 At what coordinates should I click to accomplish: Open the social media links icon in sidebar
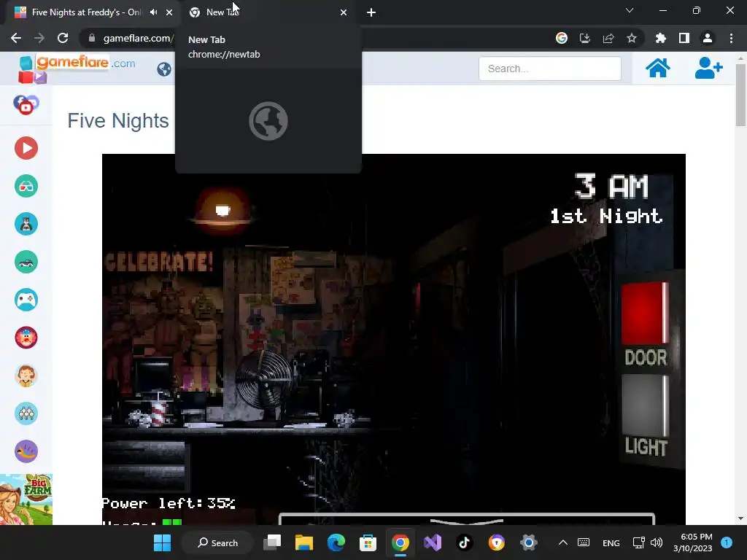26,105
